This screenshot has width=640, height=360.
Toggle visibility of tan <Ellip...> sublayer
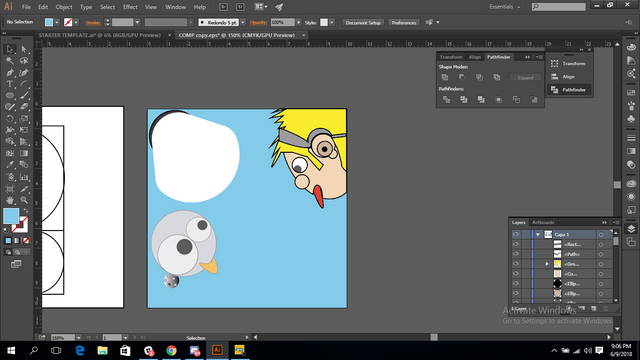[516, 293]
